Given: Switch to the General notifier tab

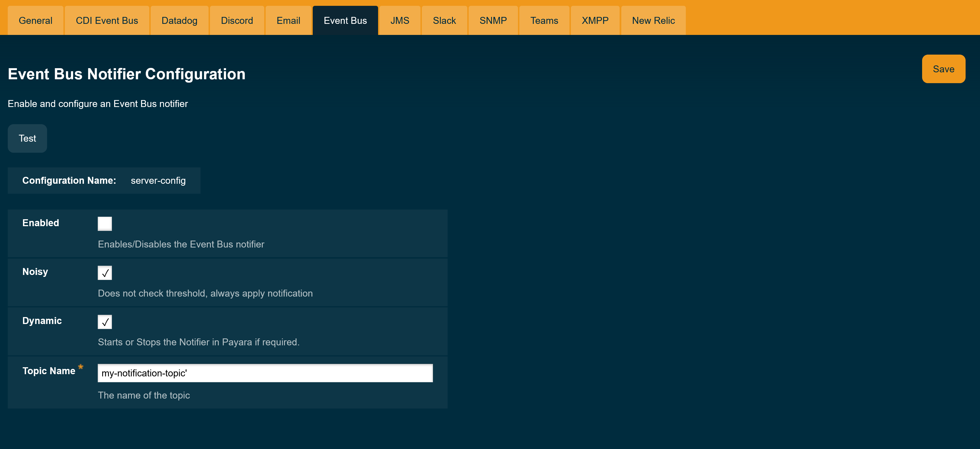Looking at the screenshot, I should tap(35, 20).
